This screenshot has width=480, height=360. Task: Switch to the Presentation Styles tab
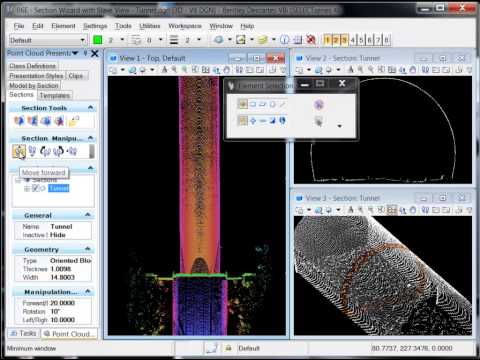click(x=36, y=76)
